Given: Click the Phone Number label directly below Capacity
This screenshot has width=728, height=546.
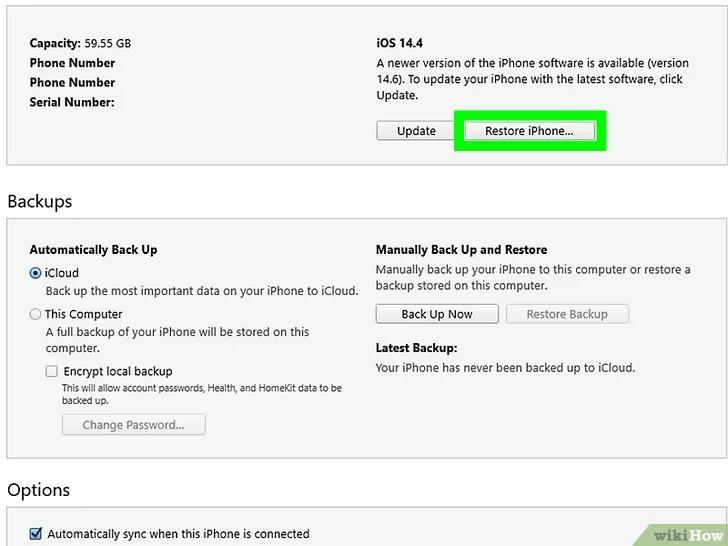Looking at the screenshot, I should (x=72, y=63).
